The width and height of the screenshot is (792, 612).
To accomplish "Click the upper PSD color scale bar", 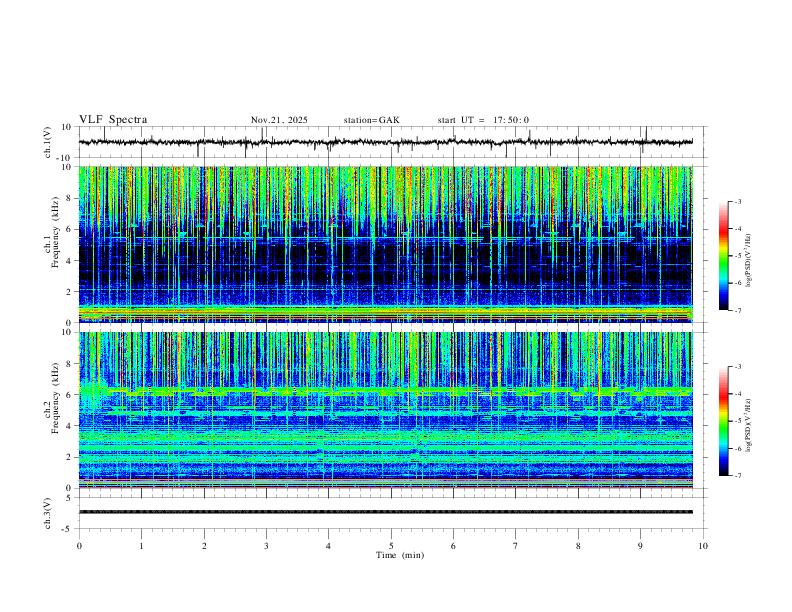I will coord(724,256).
